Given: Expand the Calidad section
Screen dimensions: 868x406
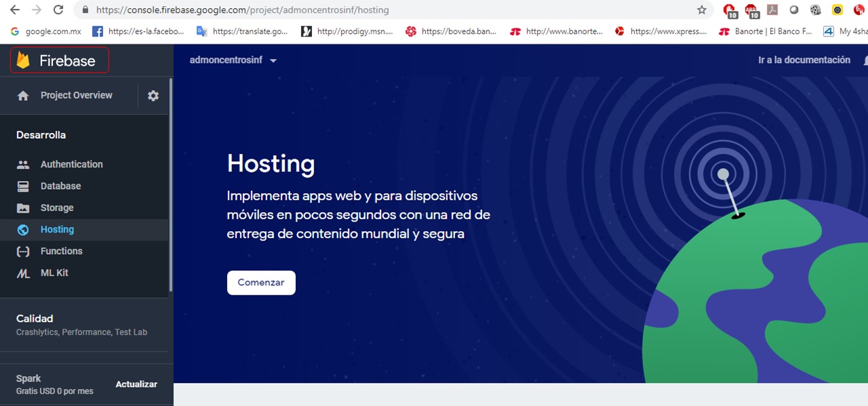Looking at the screenshot, I should point(35,319).
